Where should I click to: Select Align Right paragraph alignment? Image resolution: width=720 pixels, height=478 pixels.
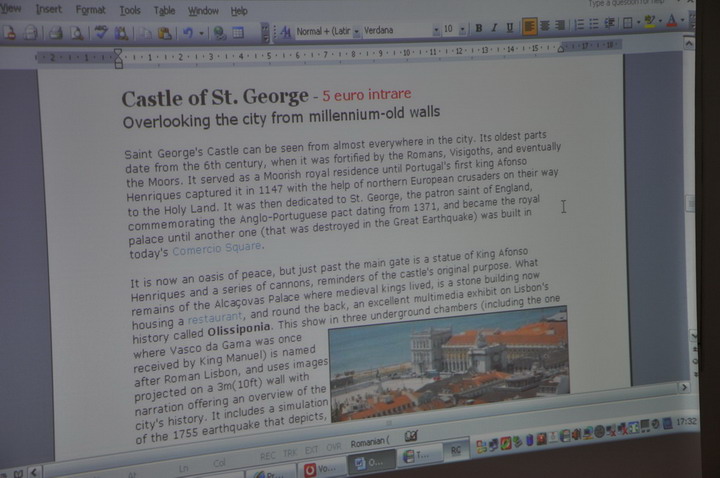(560, 26)
